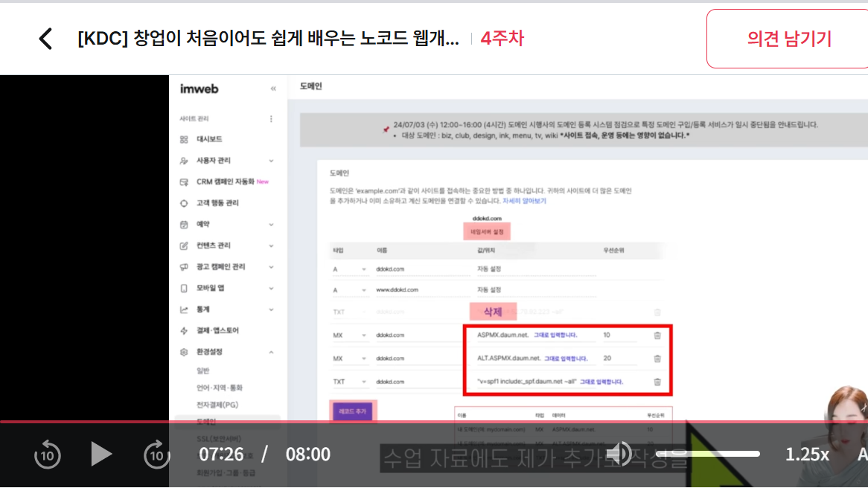
Task: Click the 사용자 관리 person icon
Action: pyautogui.click(x=184, y=161)
